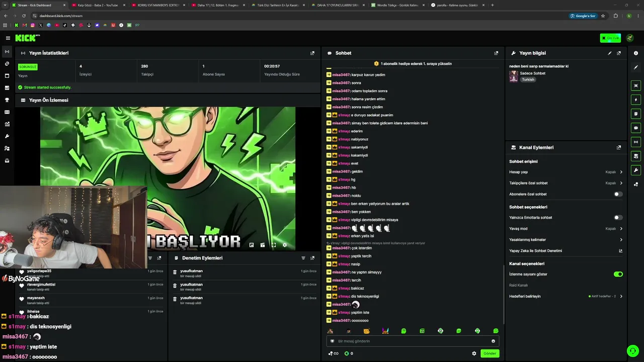This screenshot has height=362, width=644.
Task: Open a new browser tab
Action: point(492,5)
